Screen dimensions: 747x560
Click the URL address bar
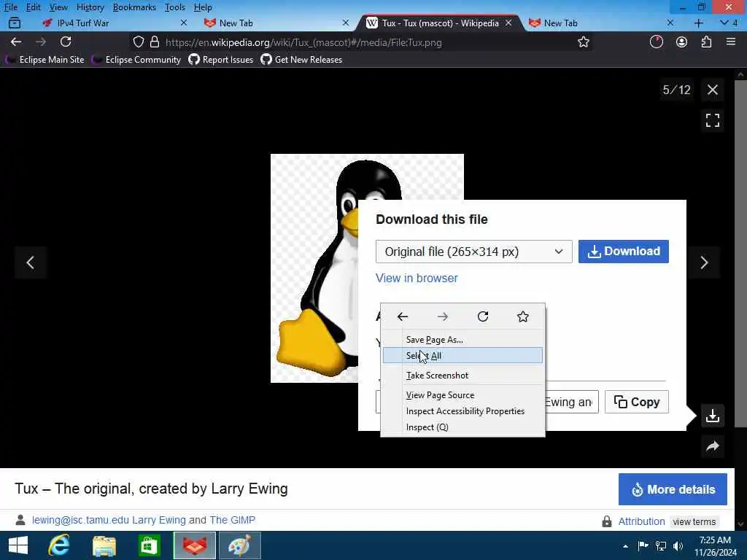[x=362, y=42]
